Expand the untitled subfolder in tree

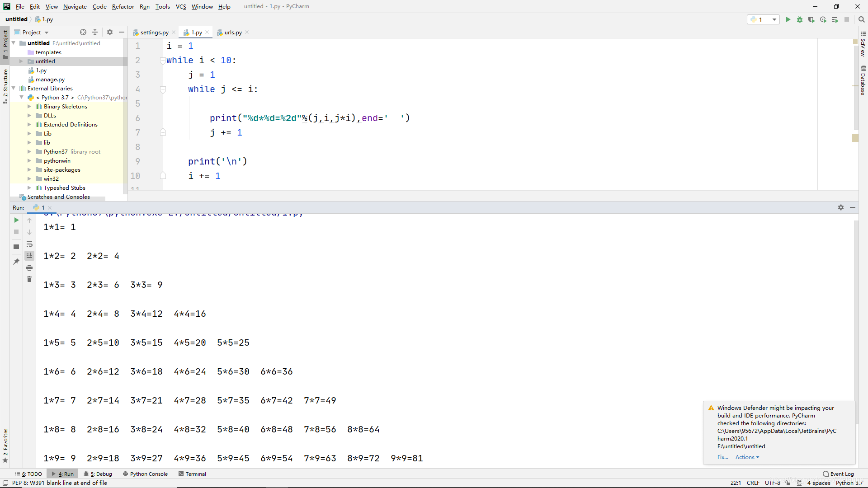[x=21, y=61]
